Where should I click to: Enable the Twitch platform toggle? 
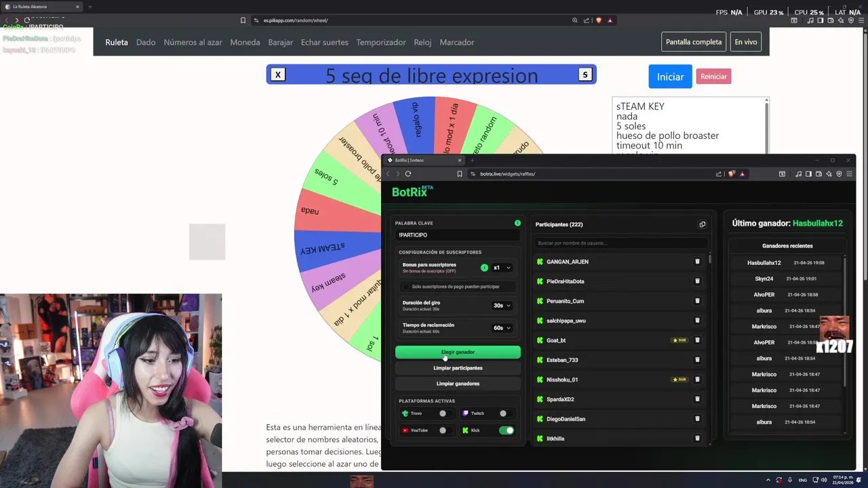click(506, 413)
